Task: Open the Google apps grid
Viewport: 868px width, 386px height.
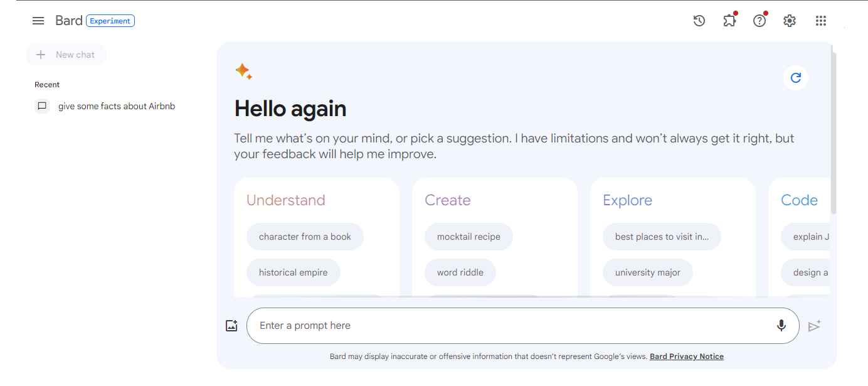Action: [821, 21]
